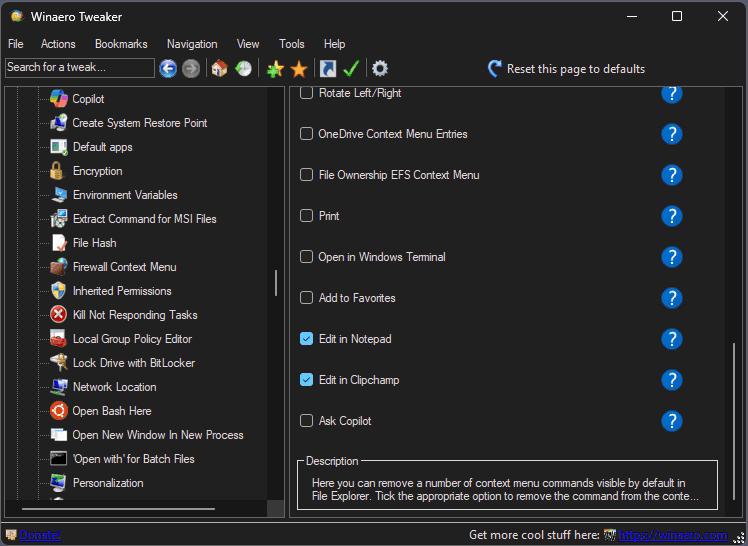
Task: Click the Default apps tree icon
Action: point(59,147)
